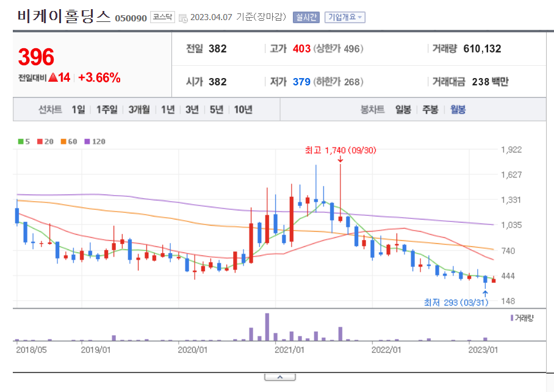Click the current price 396
Image resolution: width=554 pixels, height=392 pixels.
click(36, 57)
